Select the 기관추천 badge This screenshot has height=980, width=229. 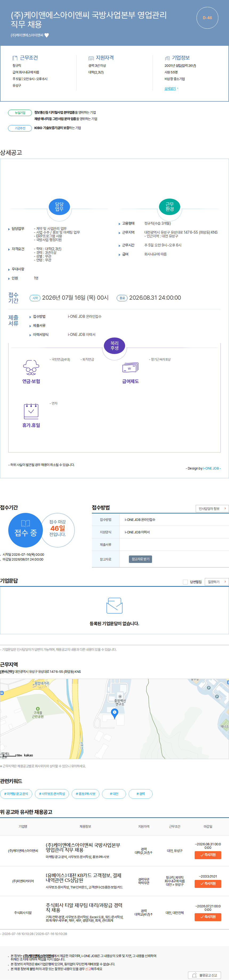coord(20,128)
